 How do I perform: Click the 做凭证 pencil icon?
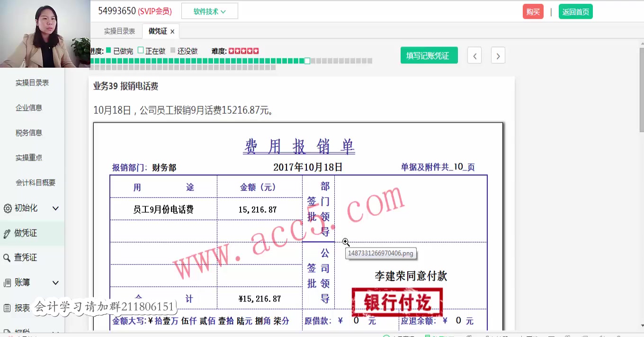(7, 233)
